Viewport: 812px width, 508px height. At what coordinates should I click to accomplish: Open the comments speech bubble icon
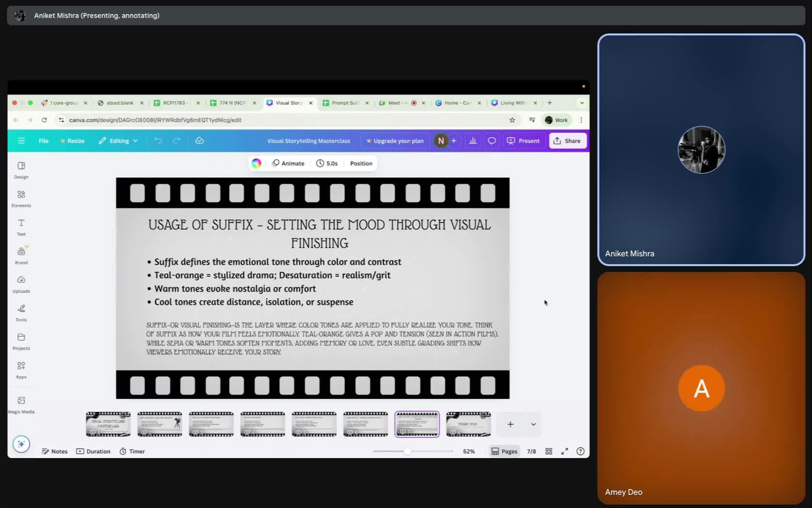491,141
